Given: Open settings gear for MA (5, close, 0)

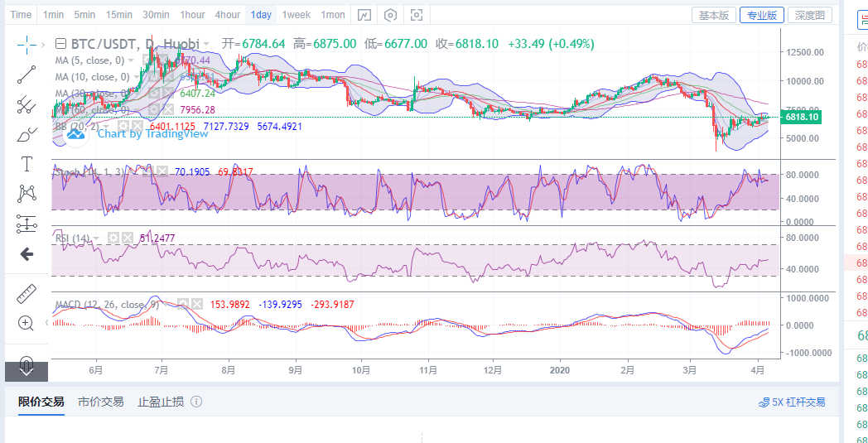Looking at the screenshot, I should tap(148, 60).
